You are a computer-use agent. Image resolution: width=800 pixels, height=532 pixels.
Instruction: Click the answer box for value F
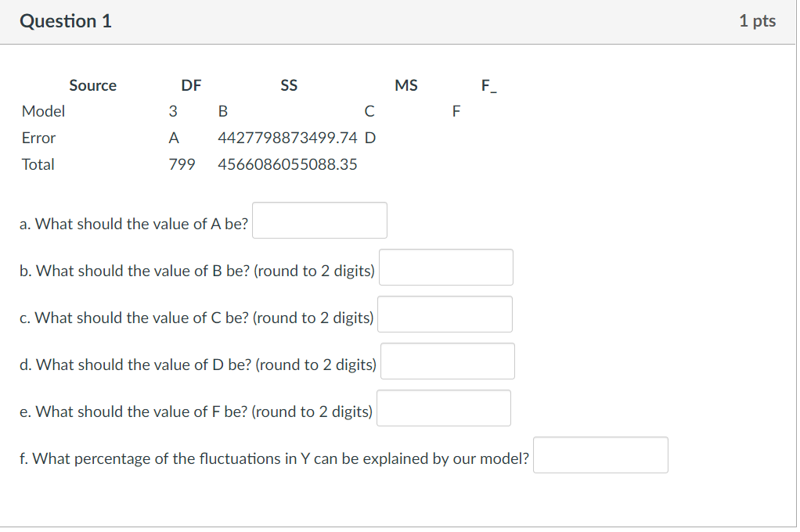pos(443,408)
